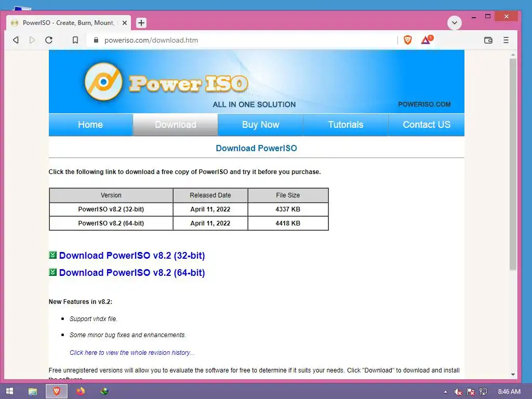Click the muted volume tray icon
532x399 pixels.
[x=458, y=392]
